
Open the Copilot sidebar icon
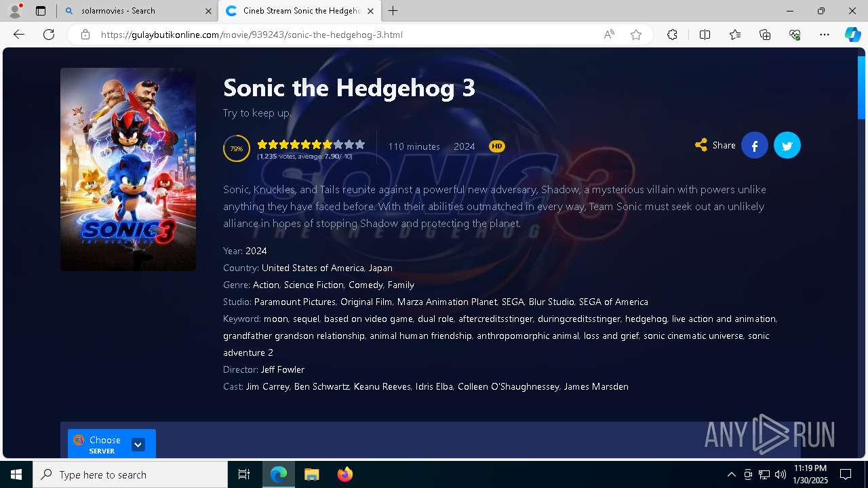pyautogui.click(x=852, y=35)
